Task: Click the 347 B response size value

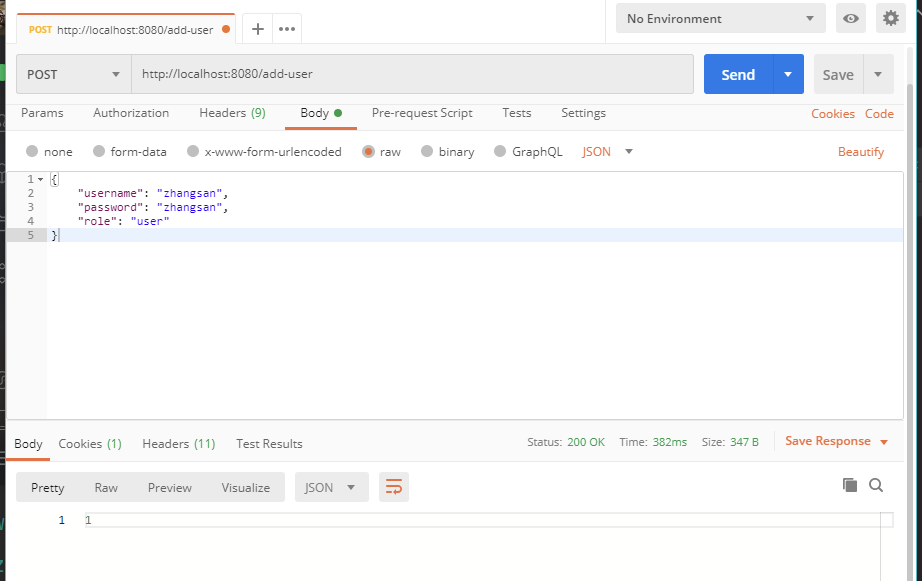Action: (744, 442)
